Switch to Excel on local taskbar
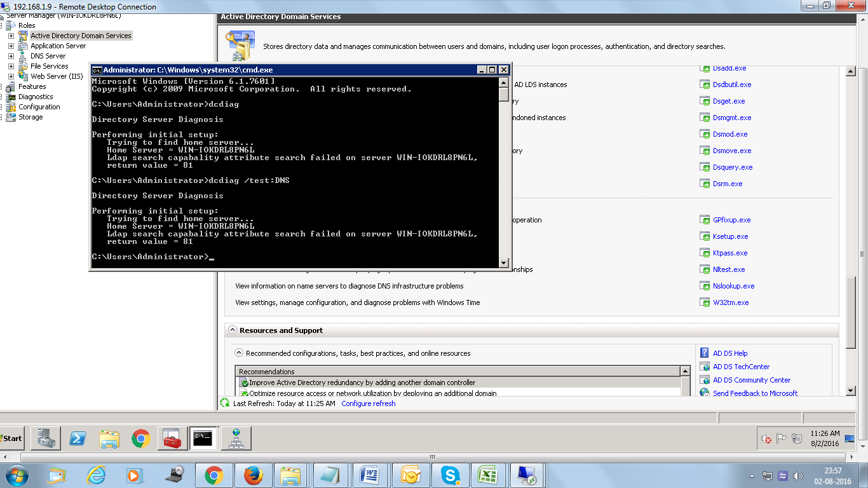 click(x=488, y=475)
